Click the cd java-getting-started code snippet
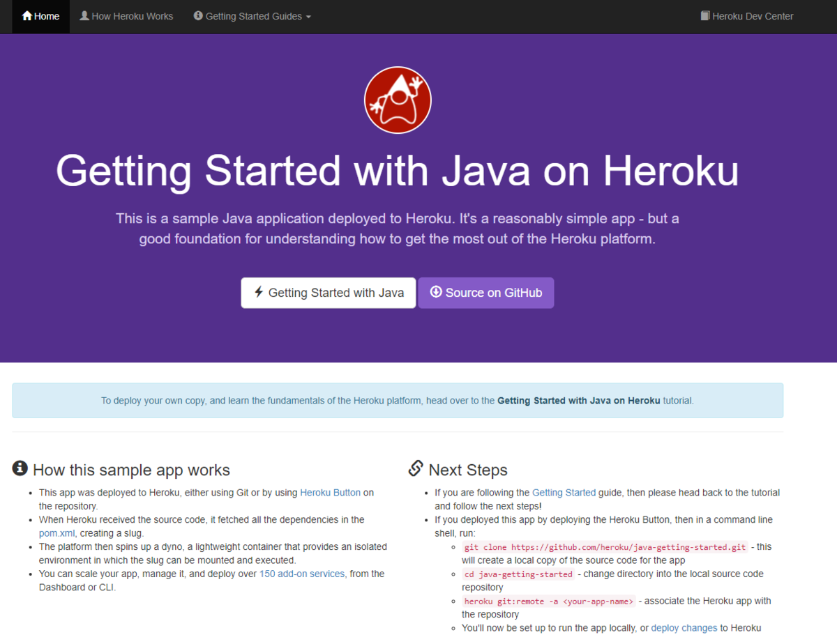This screenshot has width=837, height=644. pos(518,574)
